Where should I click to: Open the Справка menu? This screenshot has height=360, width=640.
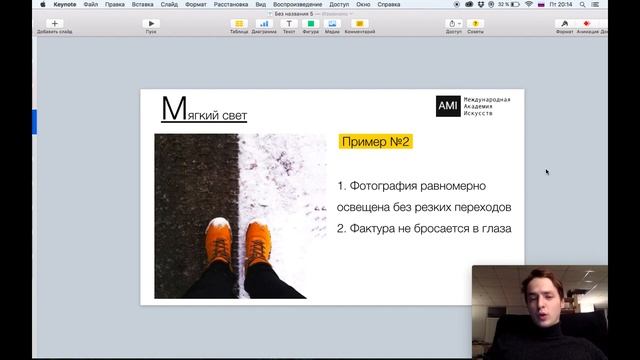coord(389,4)
